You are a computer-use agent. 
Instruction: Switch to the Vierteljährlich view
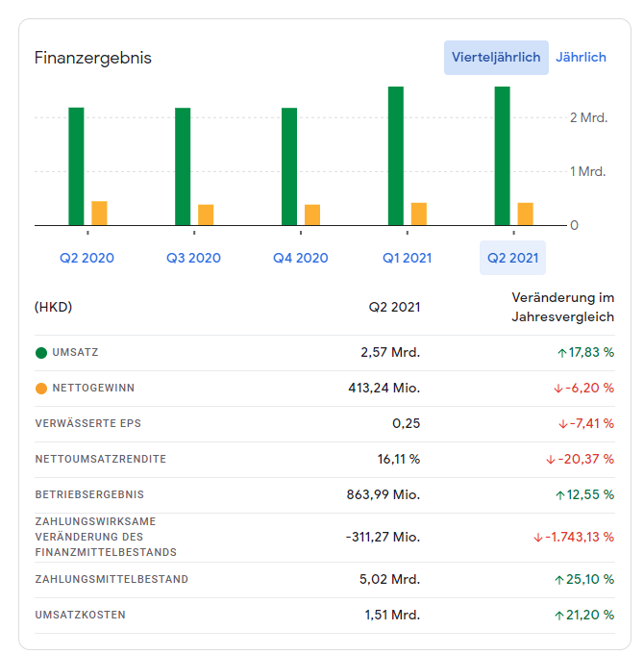pyautogui.click(x=496, y=58)
